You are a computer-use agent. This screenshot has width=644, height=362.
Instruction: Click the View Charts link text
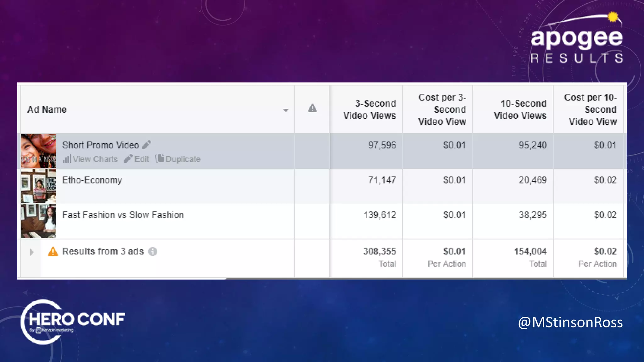95,159
